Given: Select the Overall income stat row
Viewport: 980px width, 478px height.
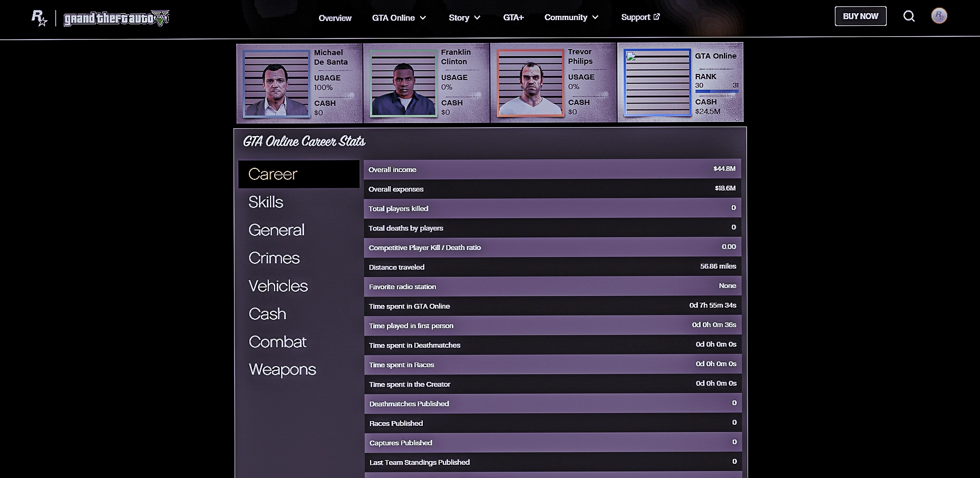Looking at the screenshot, I should (552, 169).
